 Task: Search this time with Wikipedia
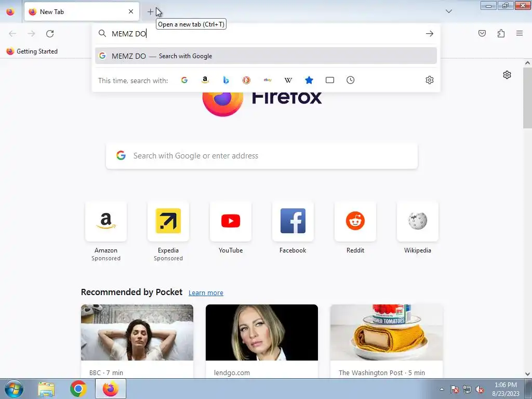pos(288,80)
